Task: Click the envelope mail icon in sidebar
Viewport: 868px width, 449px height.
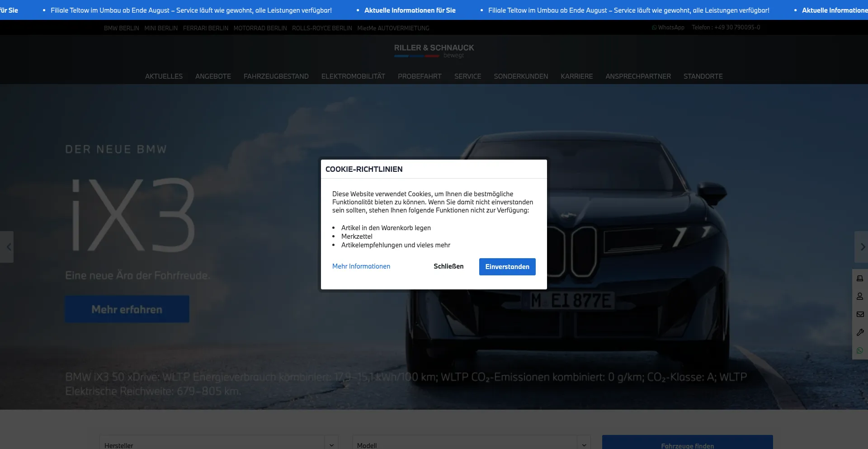Action: click(860, 314)
